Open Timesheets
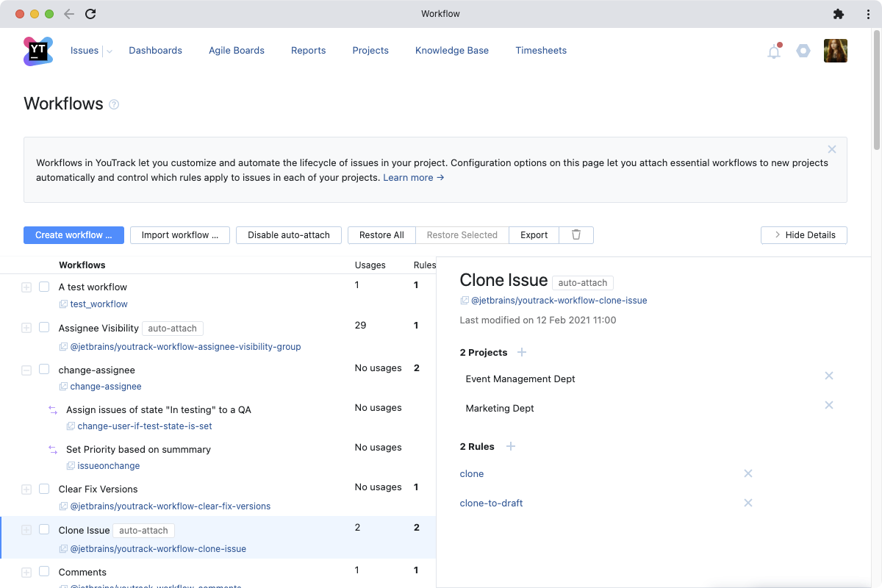882x588 pixels. (x=541, y=51)
